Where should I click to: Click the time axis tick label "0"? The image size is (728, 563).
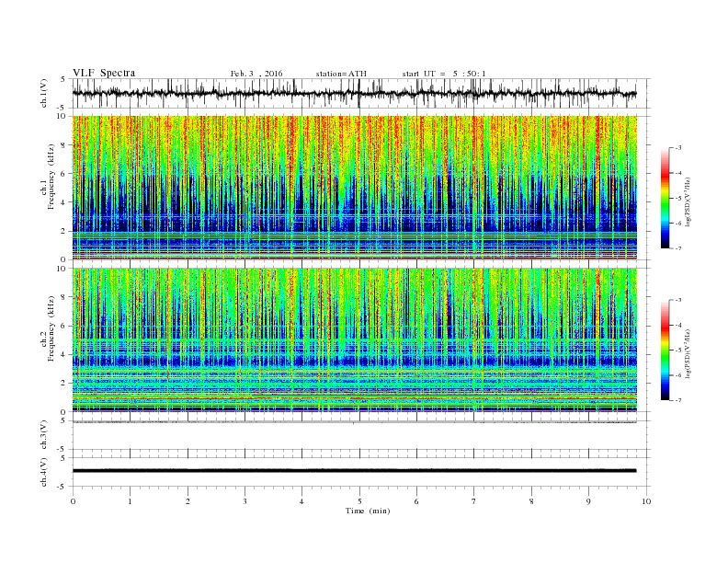click(x=73, y=501)
